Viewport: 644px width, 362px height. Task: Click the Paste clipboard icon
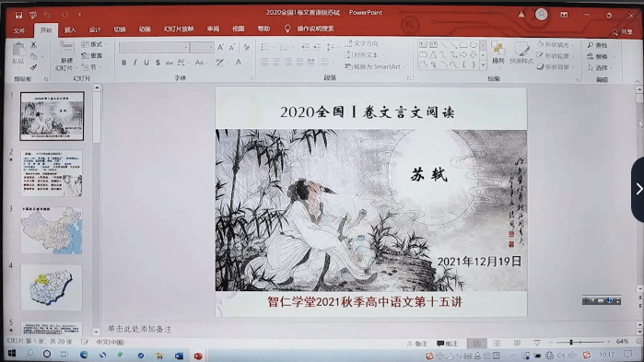coord(18,50)
